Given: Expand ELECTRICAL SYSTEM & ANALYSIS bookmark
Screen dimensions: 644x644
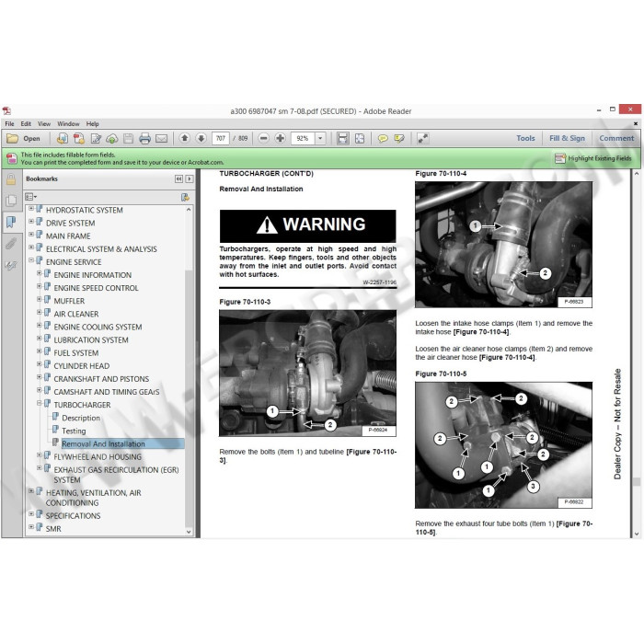Looking at the screenshot, I should [x=31, y=247].
